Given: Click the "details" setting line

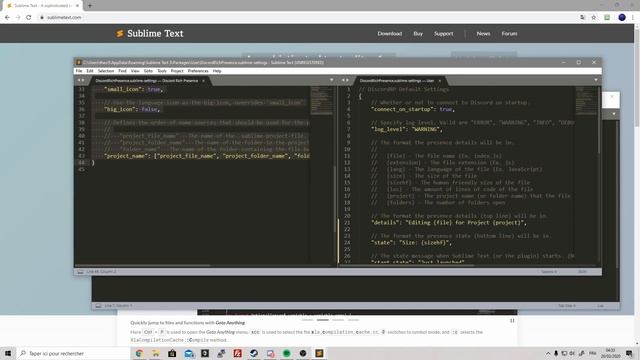Looking at the screenshot, I should coord(449,223).
